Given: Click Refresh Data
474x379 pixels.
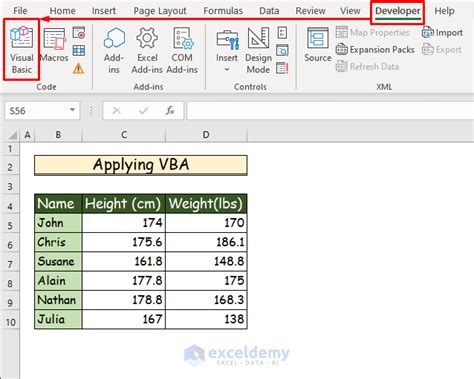Looking at the screenshot, I should (367, 67).
